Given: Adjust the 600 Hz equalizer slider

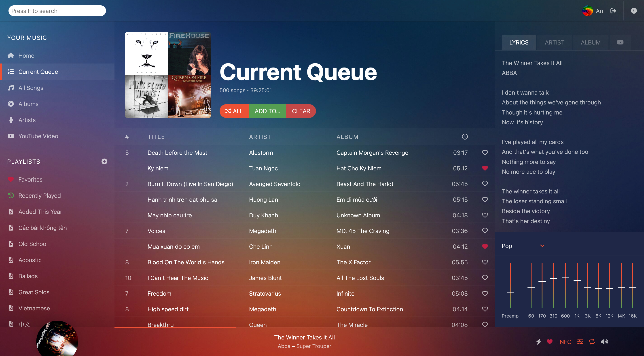Looking at the screenshot, I should click(x=565, y=285).
